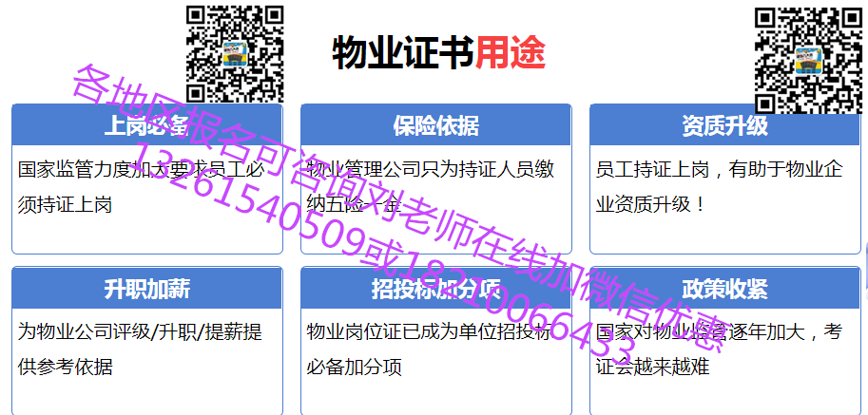Open the 升职加薪 card header
This screenshot has width=868, height=415.
146,290
